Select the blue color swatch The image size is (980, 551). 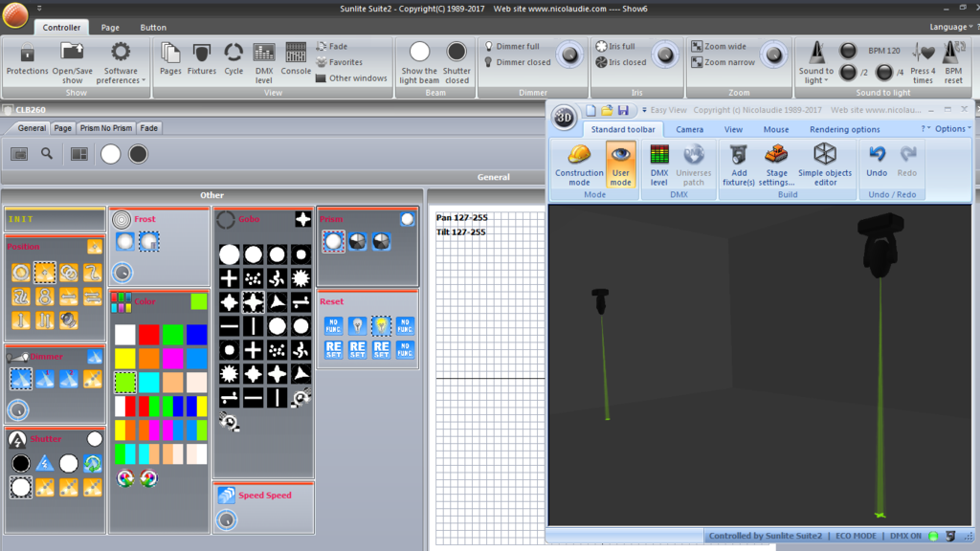(x=196, y=335)
